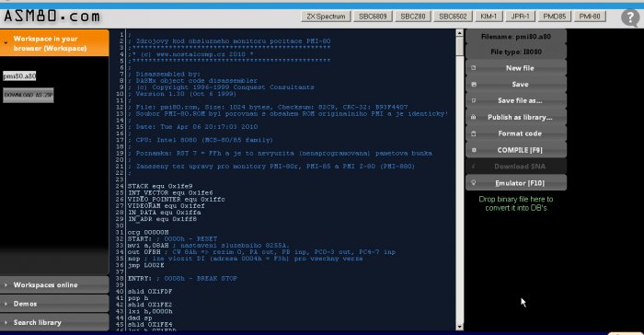Click the 'ENTRY:' label line
Screen dimensions: 644x335
[x=182, y=278]
